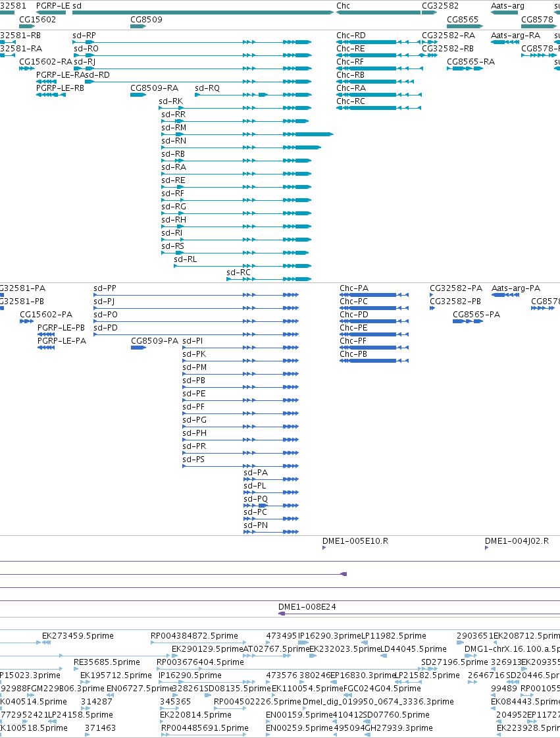The height and width of the screenshot is (738, 560).
Task: Open transcript PGRP-LE-RB
Action: tap(61, 88)
